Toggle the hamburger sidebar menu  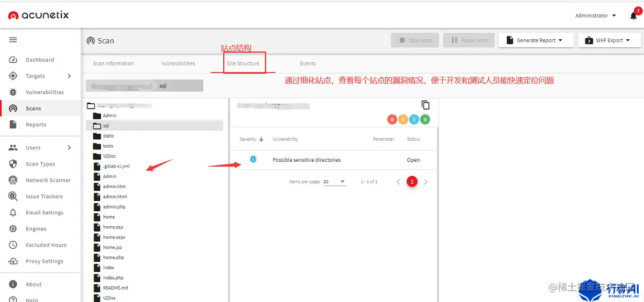click(13, 40)
